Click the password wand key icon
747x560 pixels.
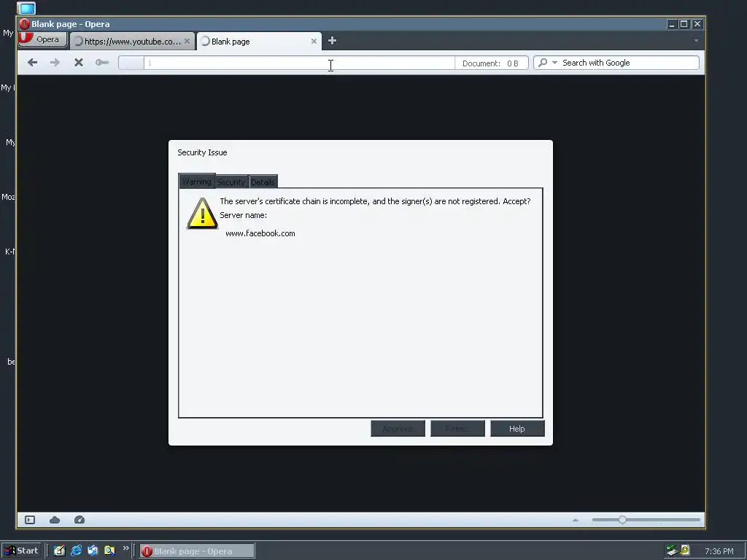(x=102, y=63)
